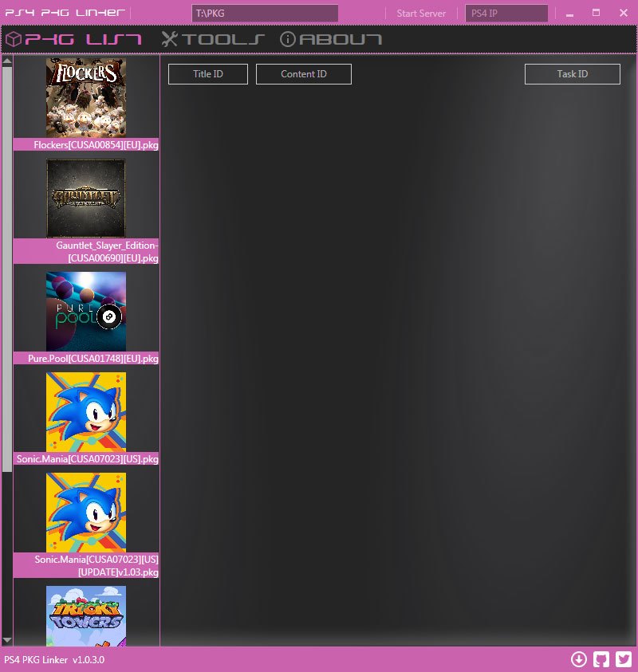
Task: Select the Tricky Towers cover thumbnail
Action: [86, 616]
